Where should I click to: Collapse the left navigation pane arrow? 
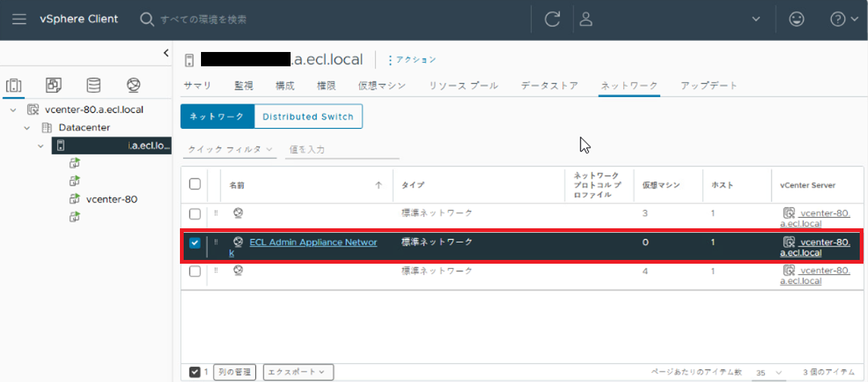166,53
